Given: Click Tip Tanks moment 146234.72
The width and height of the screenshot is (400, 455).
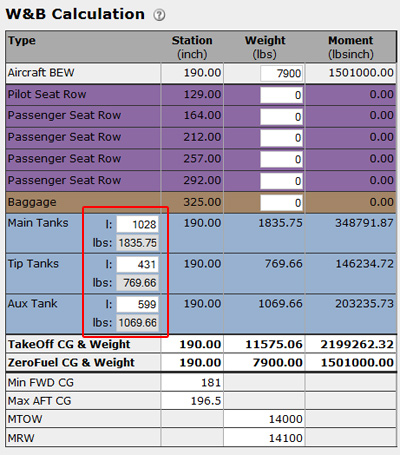Looking at the screenshot, I should point(364,264).
